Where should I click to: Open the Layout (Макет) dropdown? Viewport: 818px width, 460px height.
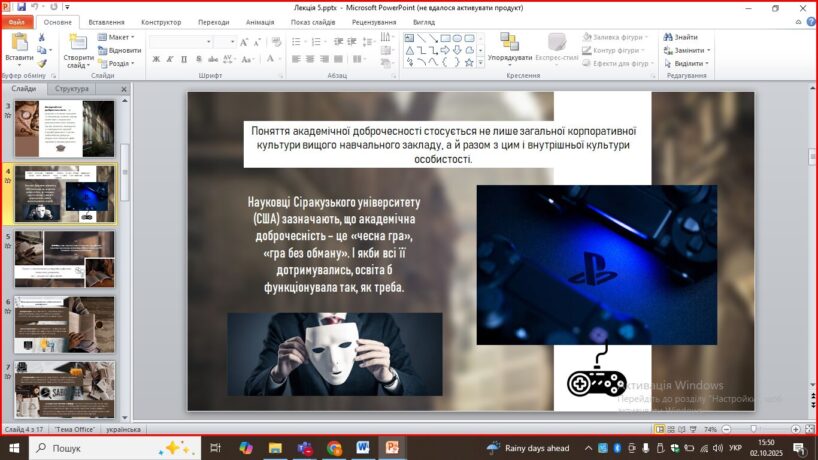point(119,37)
